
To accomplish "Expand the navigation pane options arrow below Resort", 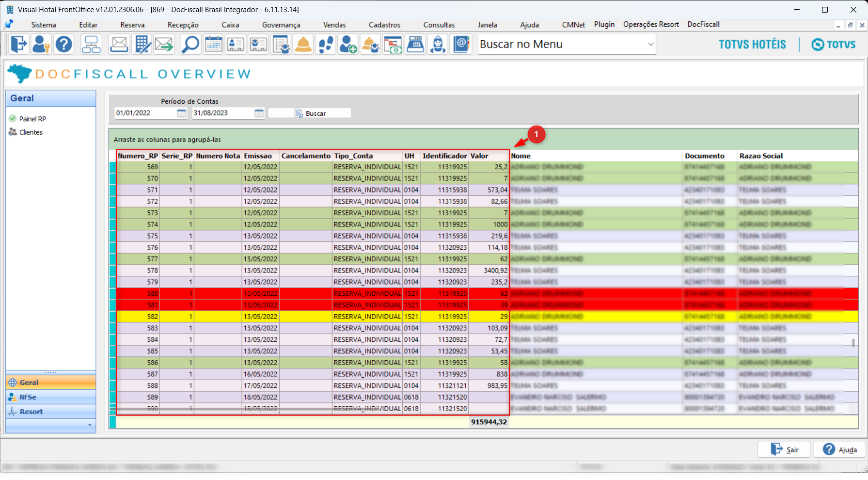I will click(x=90, y=425).
